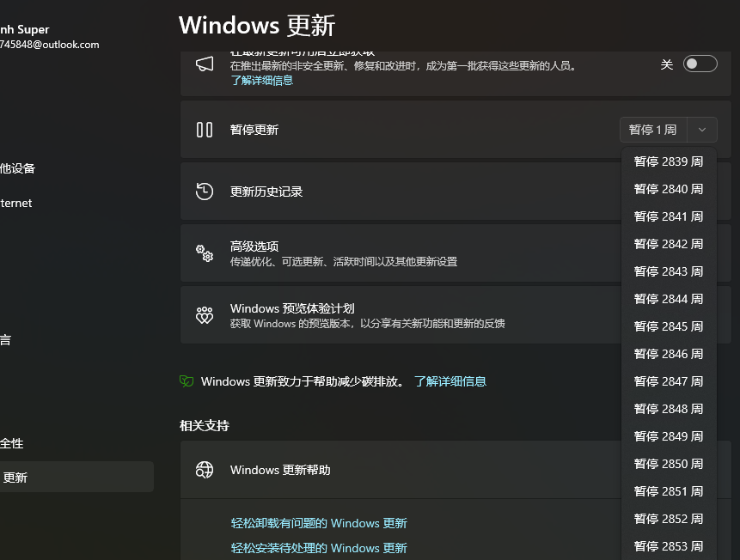Open the 轻松安装待处理的 Windows 更新 link
The image size is (740, 560).
[319, 548]
